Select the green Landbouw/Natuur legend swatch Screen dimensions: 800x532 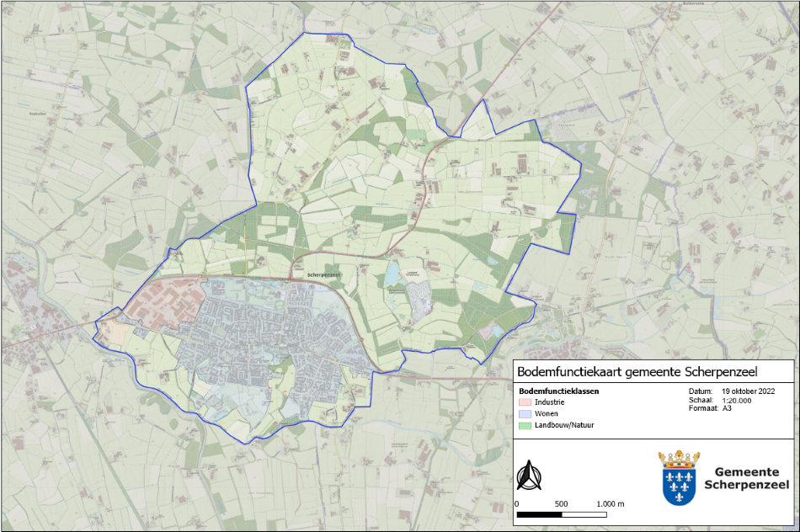click(524, 426)
